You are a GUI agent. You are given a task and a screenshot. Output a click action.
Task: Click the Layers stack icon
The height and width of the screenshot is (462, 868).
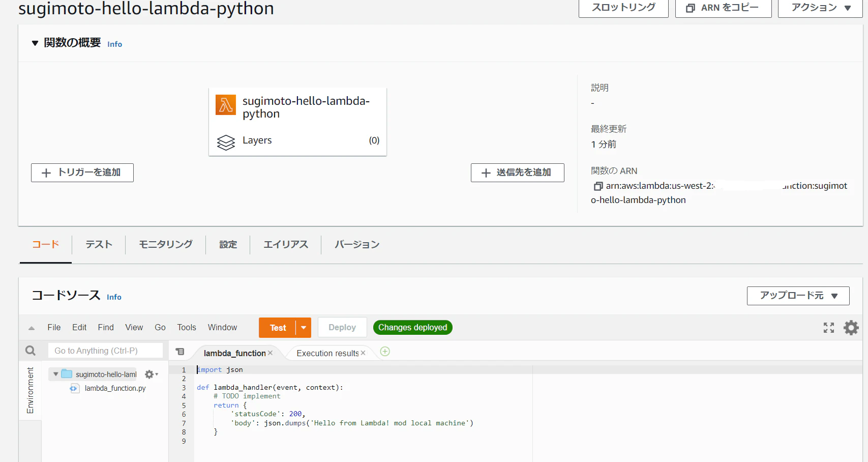pyautogui.click(x=226, y=142)
